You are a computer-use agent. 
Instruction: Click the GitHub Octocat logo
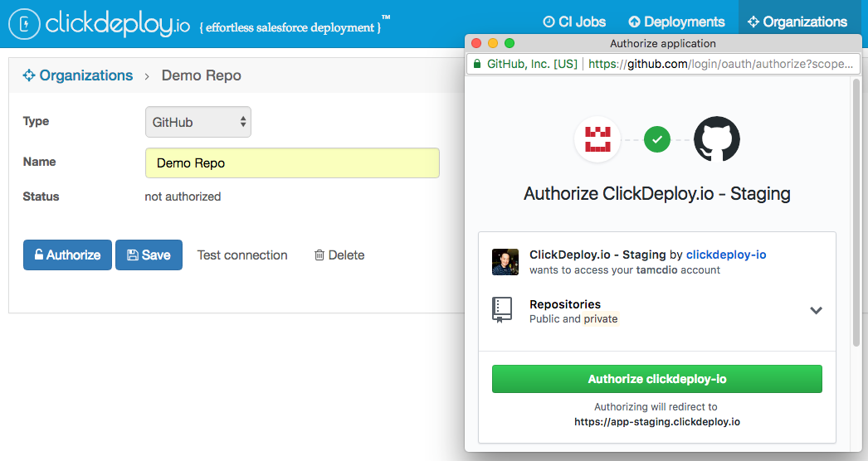pyautogui.click(x=717, y=139)
